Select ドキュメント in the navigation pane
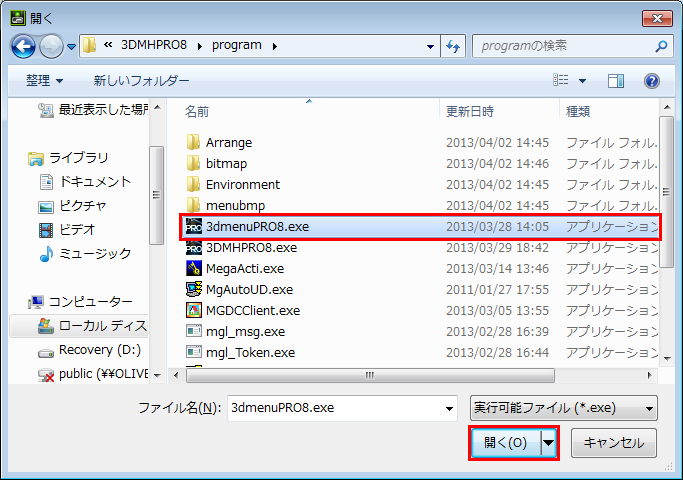This screenshot has width=683, height=480. 95,181
